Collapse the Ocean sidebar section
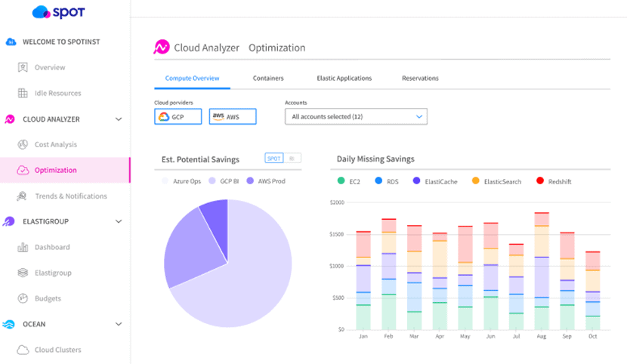 coord(119,324)
